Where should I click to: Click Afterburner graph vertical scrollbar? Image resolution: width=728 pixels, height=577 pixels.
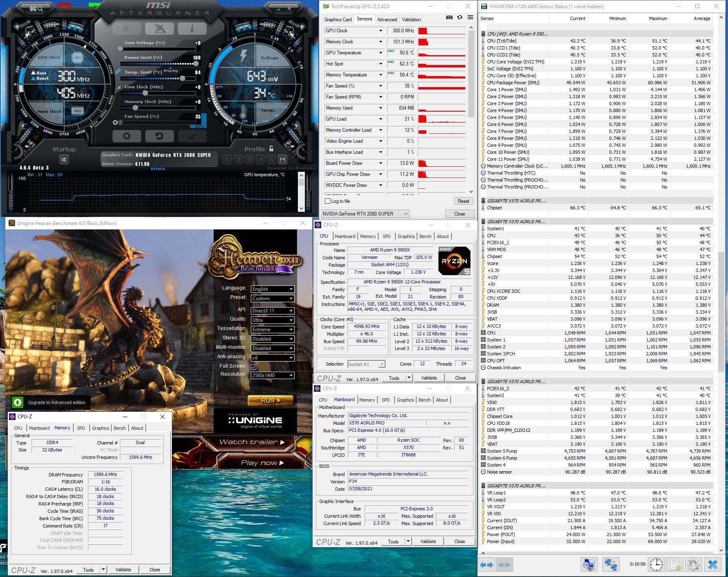pos(302,192)
